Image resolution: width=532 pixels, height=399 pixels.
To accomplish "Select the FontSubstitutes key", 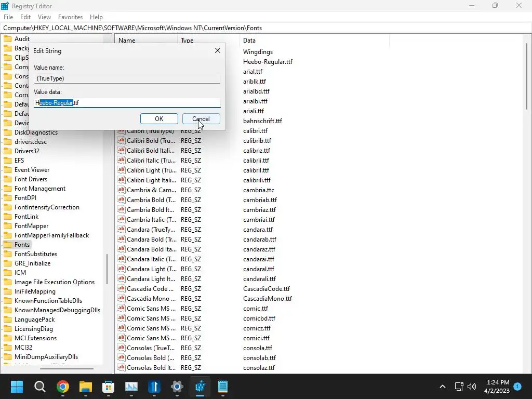I will click(x=36, y=254).
